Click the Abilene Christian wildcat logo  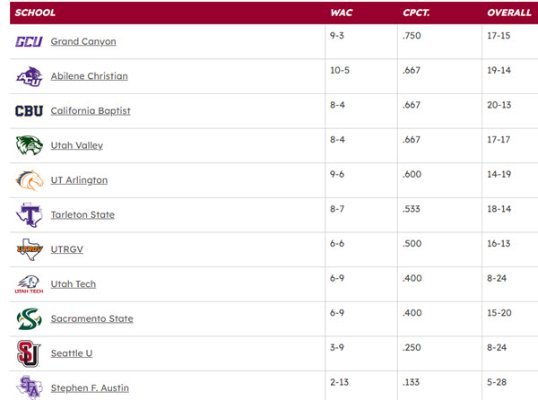click(29, 76)
